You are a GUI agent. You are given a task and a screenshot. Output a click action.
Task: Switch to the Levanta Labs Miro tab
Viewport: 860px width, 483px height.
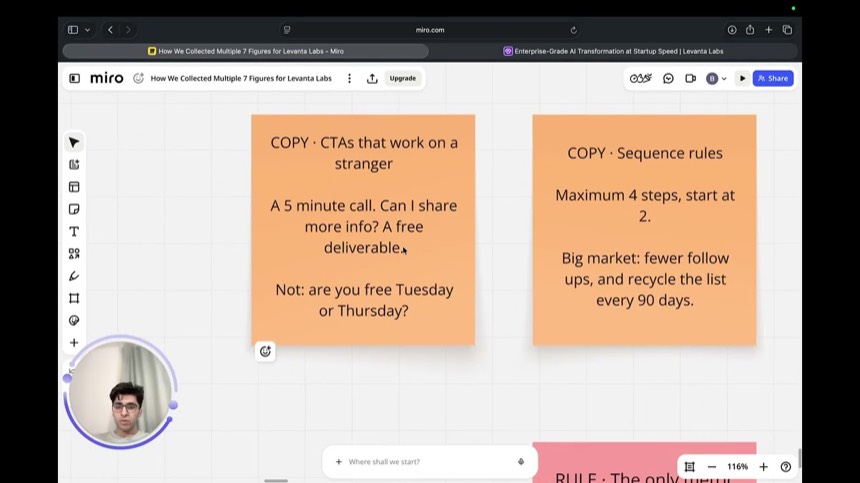click(x=246, y=51)
